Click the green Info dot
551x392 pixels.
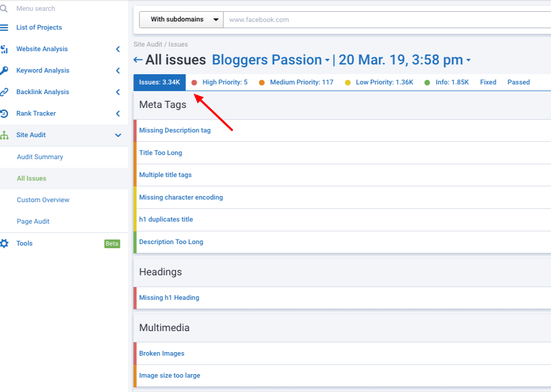tap(427, 83)
